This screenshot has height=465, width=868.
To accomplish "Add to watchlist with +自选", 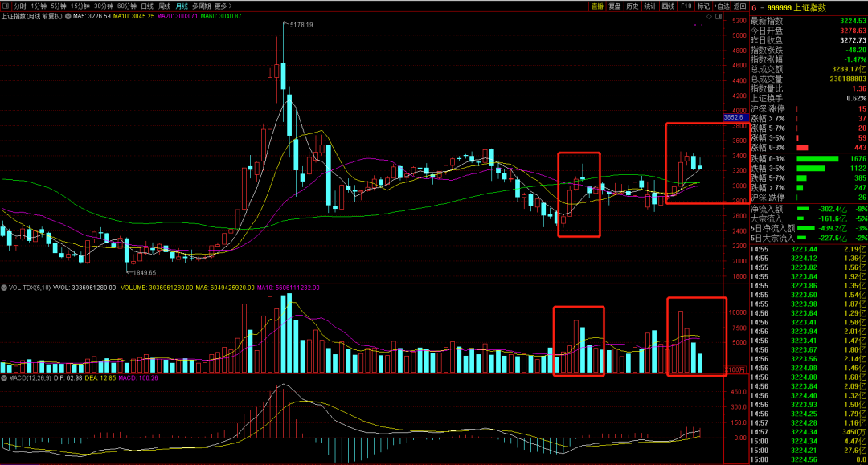I will pos(722,6).
